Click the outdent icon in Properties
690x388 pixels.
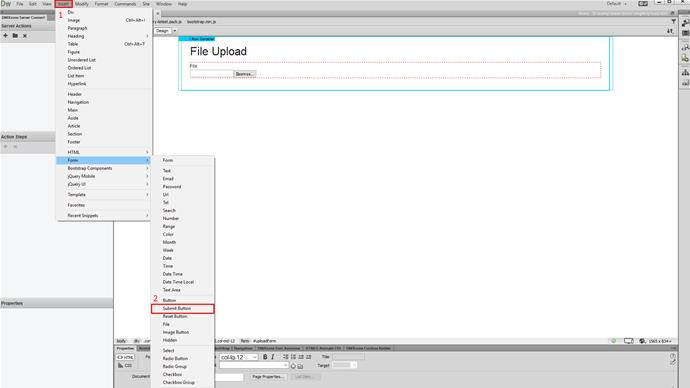pos(301,357)
